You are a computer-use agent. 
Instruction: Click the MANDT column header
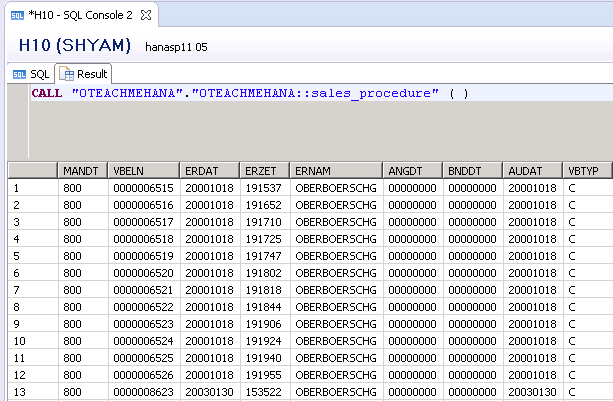coord(82,171)
